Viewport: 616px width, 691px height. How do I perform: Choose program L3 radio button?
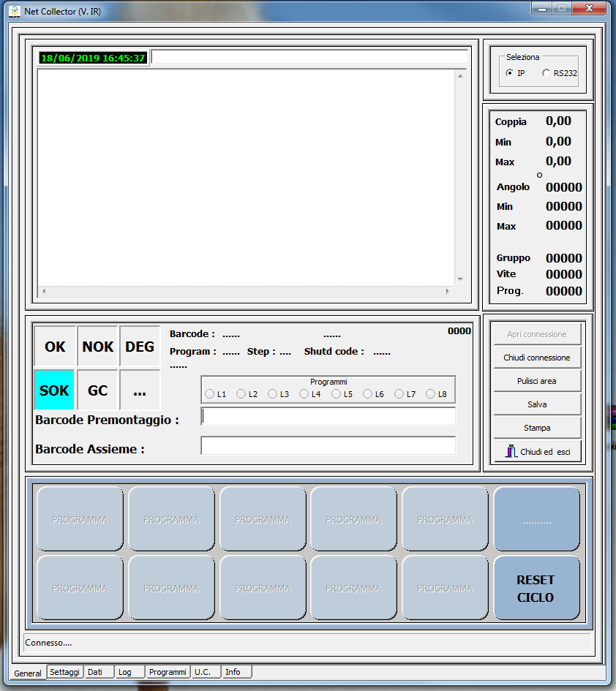pyautogui.click(x=272, y=393)
